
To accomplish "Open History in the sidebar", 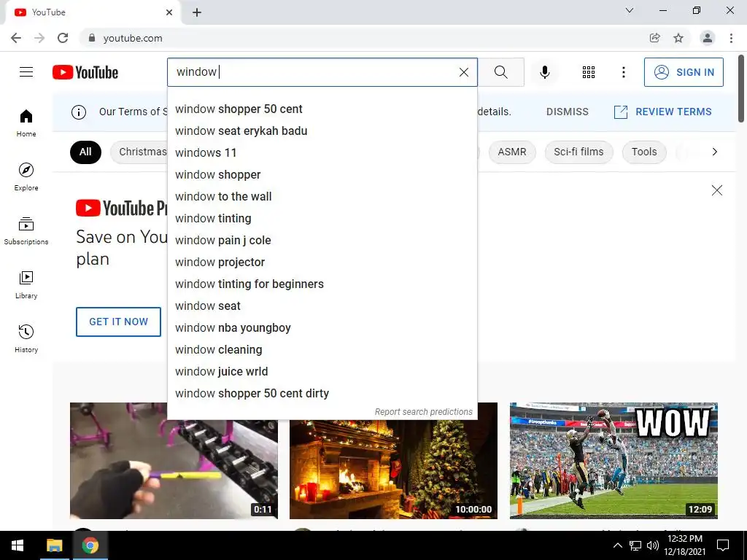I will pos(26,338).
